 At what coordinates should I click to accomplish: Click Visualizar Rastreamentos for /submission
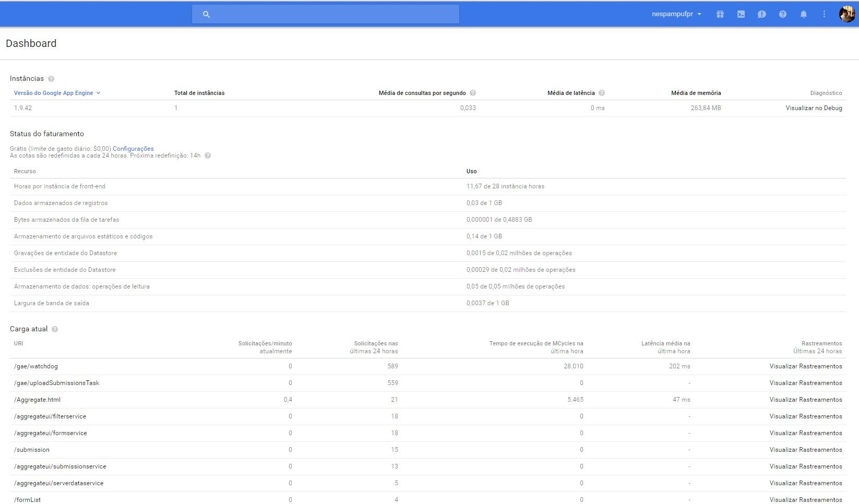(805, 450)
